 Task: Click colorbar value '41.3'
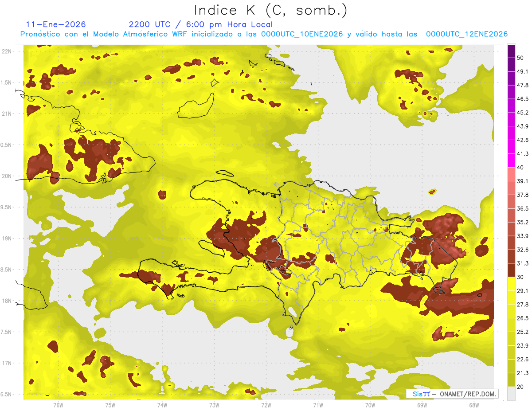[x=523, y=153]
